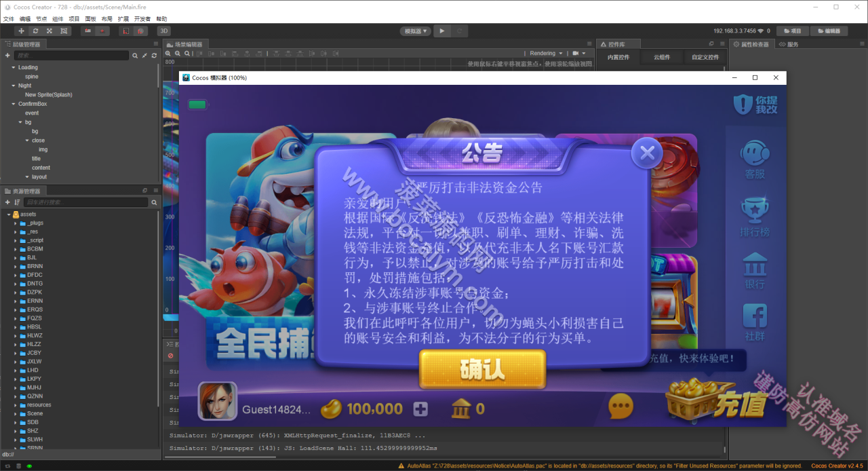Screen dimensions: 868x471
Task: Open camera dropdown in scene editor
Action: 578,53
